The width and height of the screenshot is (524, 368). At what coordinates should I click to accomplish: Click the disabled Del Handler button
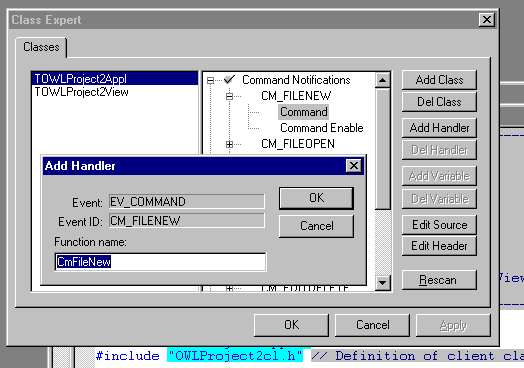point(439,150)
